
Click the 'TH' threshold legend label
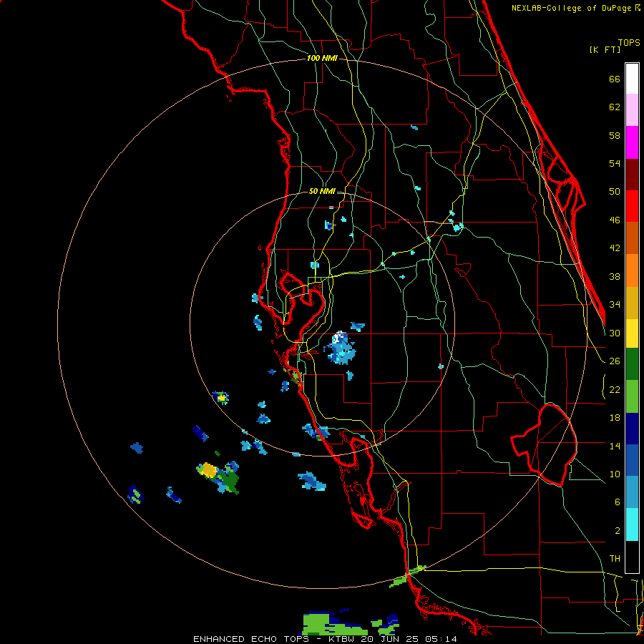coord(615,559)
